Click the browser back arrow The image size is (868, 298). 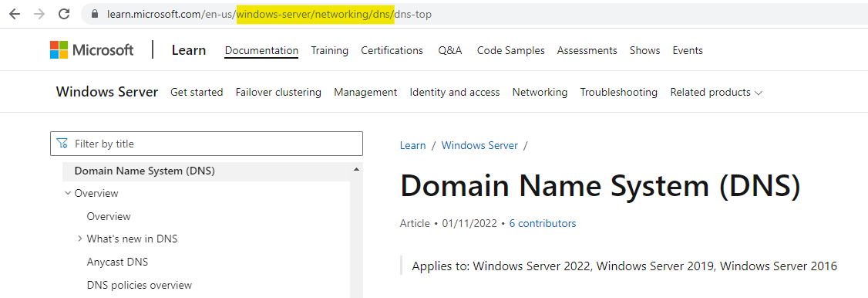pyautogui.click(x=15, y=14)
